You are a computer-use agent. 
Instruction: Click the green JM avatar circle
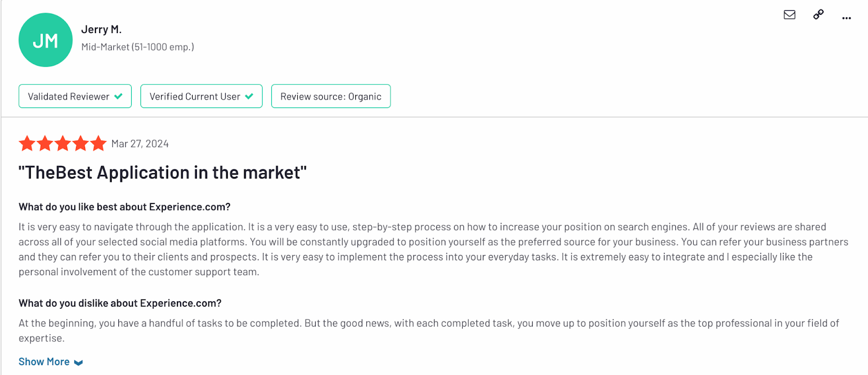46,40
